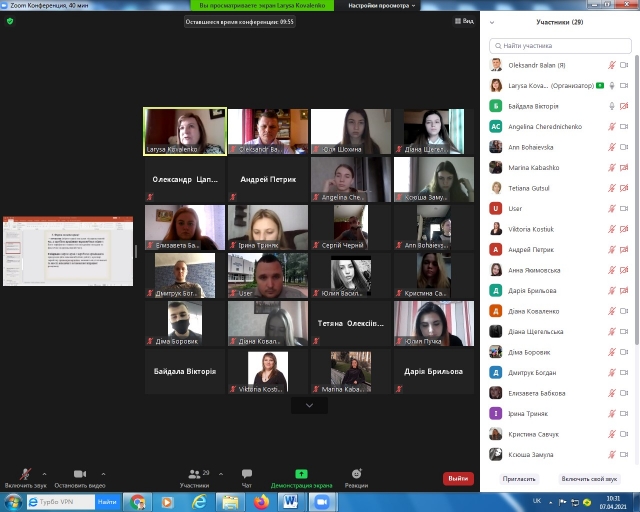Open the Reactions emoji icon
640x512 pixels.
pos(356,474)
